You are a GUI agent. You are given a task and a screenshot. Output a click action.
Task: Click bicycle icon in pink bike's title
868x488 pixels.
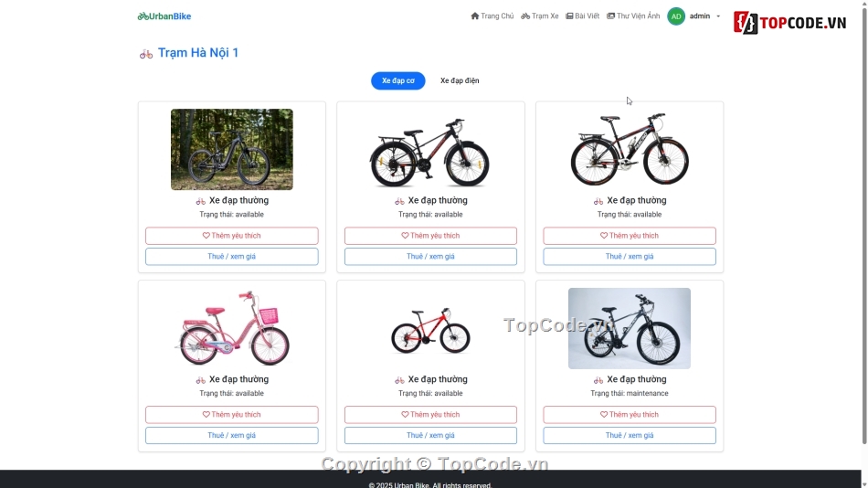point(200,380)
